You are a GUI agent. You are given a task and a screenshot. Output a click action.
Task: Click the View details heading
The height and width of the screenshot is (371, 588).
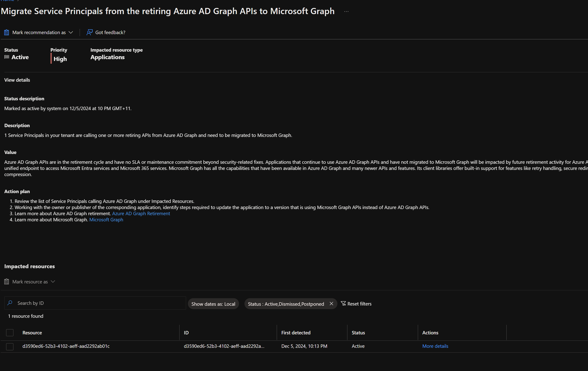coord(17,80)
